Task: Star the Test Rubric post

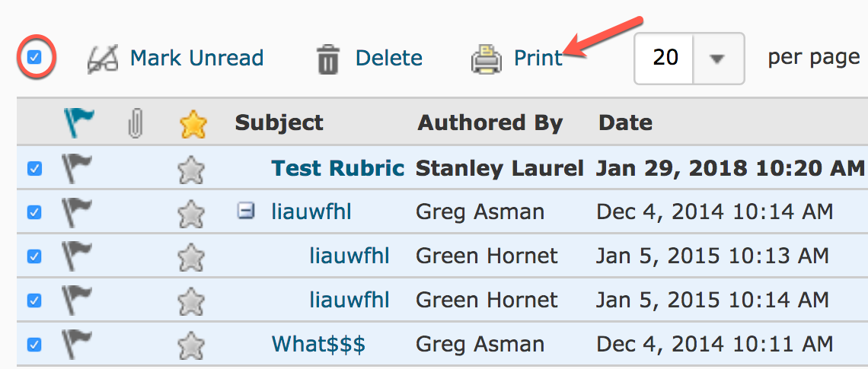Action: click(x=191, y=170)
